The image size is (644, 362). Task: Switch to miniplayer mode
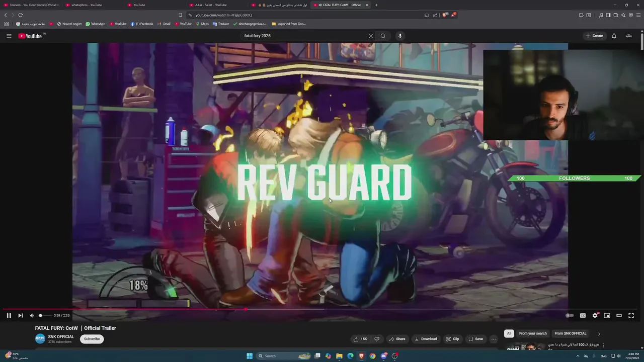607,315
